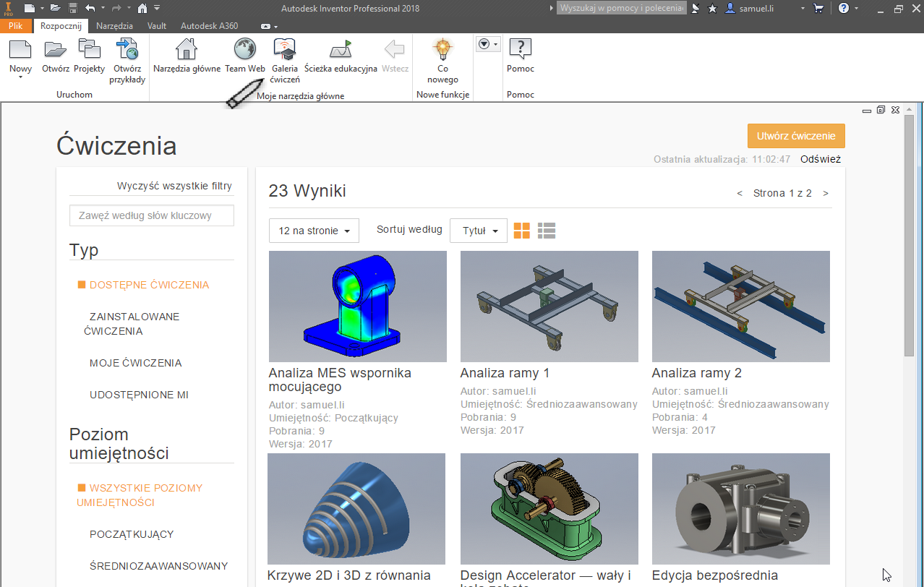The width and height of the screenshot is (924, 587).
Task: Click the Save diskette icon
Action: tap(72, 9)
